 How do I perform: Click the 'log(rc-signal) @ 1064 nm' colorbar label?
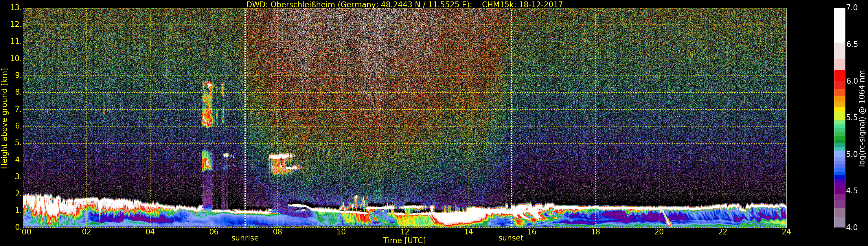[x=862, y=118]
